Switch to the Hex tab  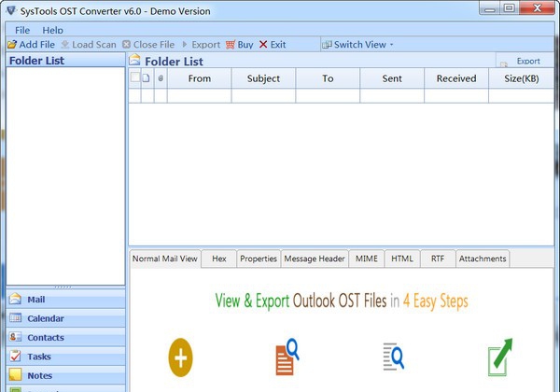219,259
